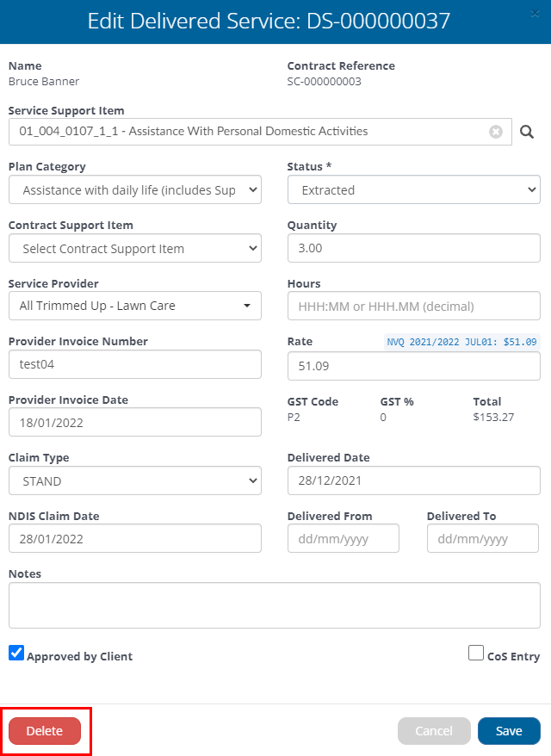Select the Delivered From date field
Image resolution: width=551 pixels, height=756 pixels.
[x=344, y=538]
